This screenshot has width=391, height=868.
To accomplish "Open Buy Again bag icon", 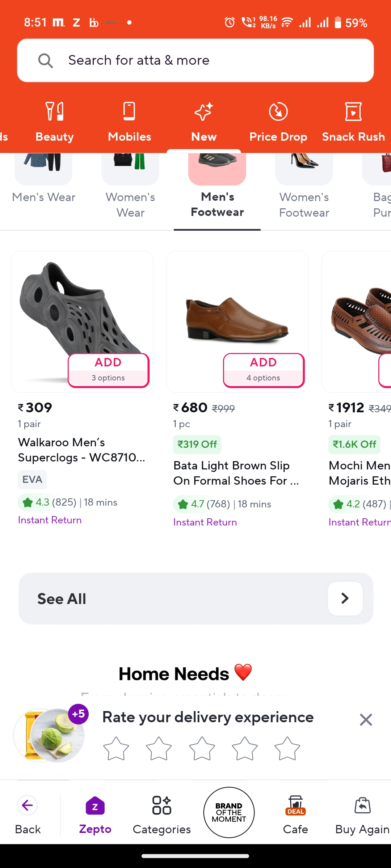I will [x=362, y=806].
